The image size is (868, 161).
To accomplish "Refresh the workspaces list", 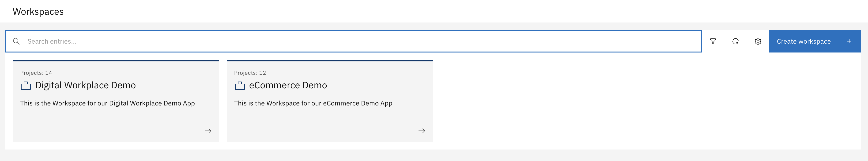I will pos(736,41).
